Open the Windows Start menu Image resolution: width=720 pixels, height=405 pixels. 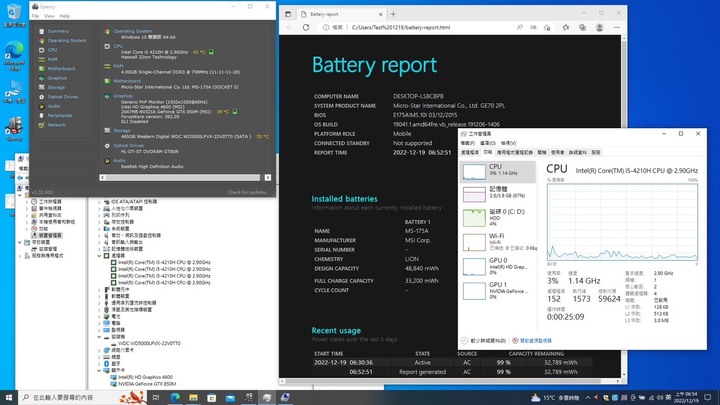pyautogui.click(x=9, y=397)
